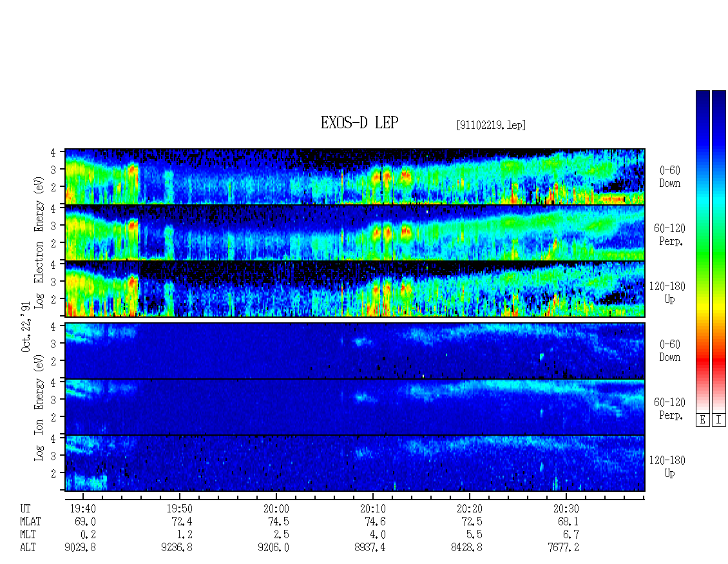Click the EXOS-D LEP plot title
This screenshot has width=728, height=564.
pos(359,122)
